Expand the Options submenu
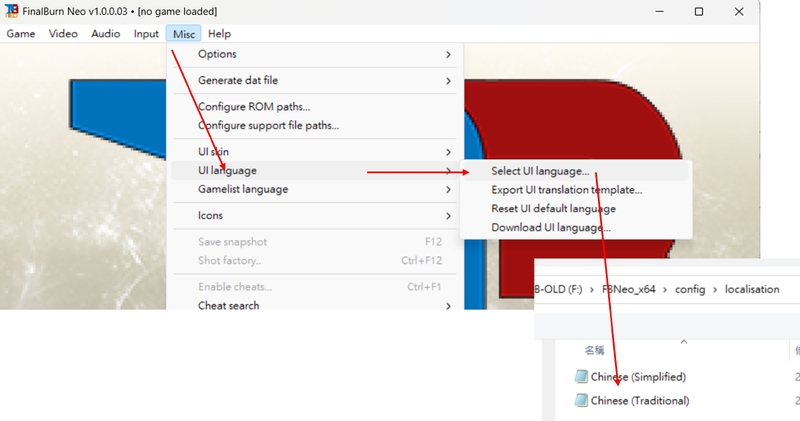The image size is (800, 421). point(315,54)
